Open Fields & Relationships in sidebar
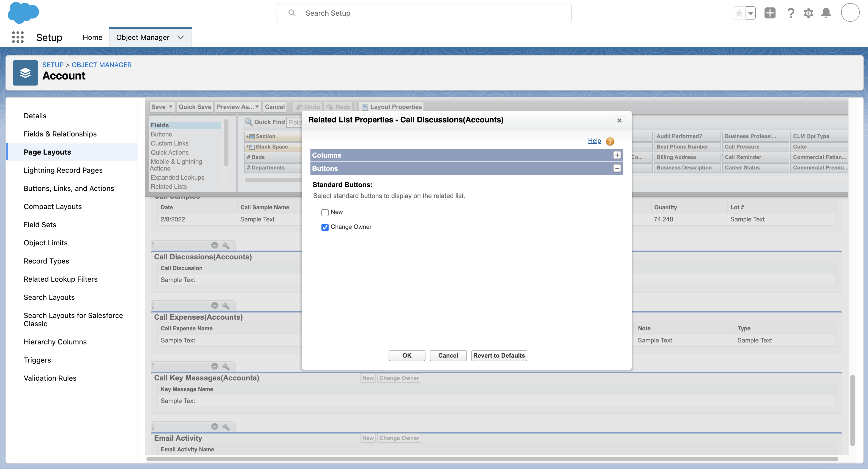This screenshot has width=868, height=469. pos(60,134)
